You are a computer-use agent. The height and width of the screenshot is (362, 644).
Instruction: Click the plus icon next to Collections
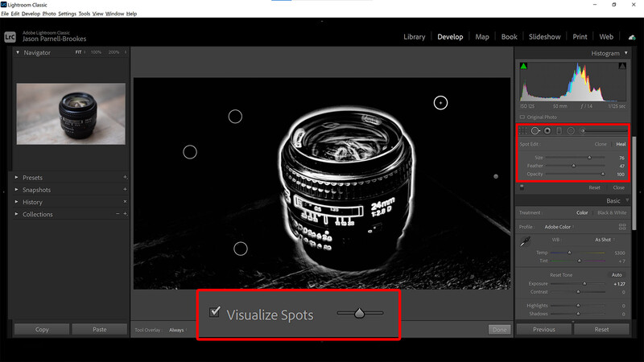pos(125,214)
